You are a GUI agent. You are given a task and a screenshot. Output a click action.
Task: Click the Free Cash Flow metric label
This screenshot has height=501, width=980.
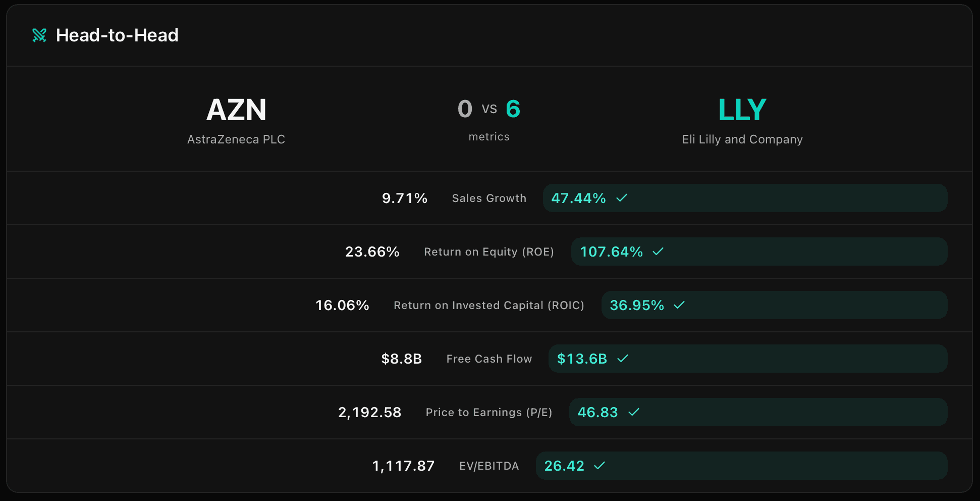(x=489, y=359)
